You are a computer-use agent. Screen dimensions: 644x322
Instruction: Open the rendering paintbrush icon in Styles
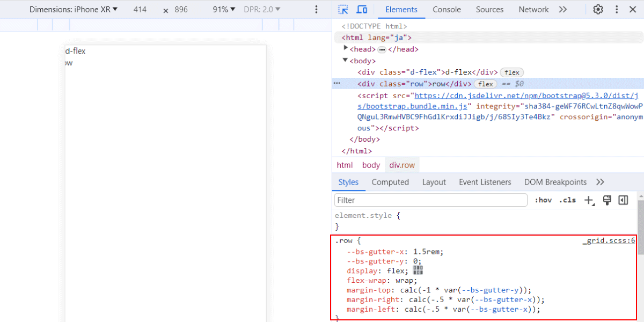[608, 200]
